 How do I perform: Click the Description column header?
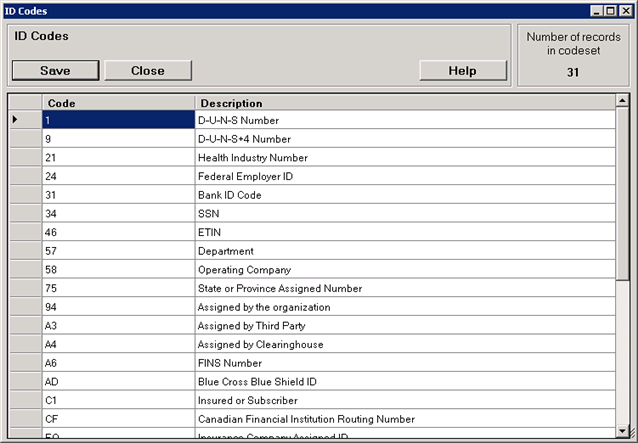point(404,103)
